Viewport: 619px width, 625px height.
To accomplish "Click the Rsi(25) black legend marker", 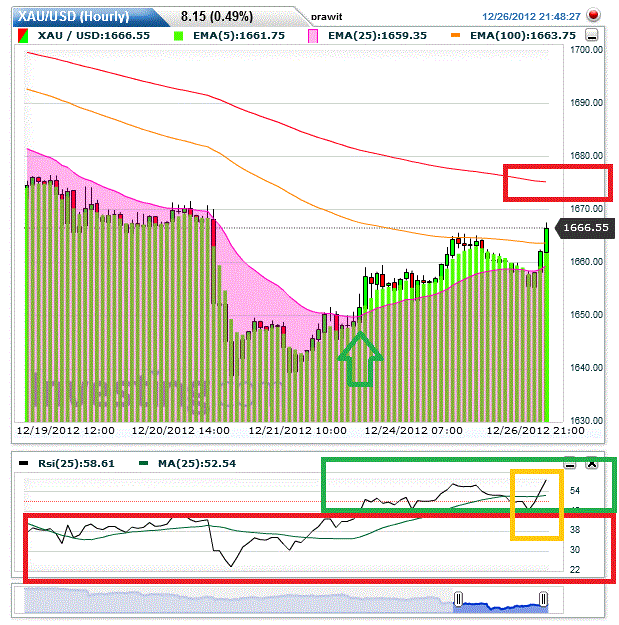I will [24, 464].
